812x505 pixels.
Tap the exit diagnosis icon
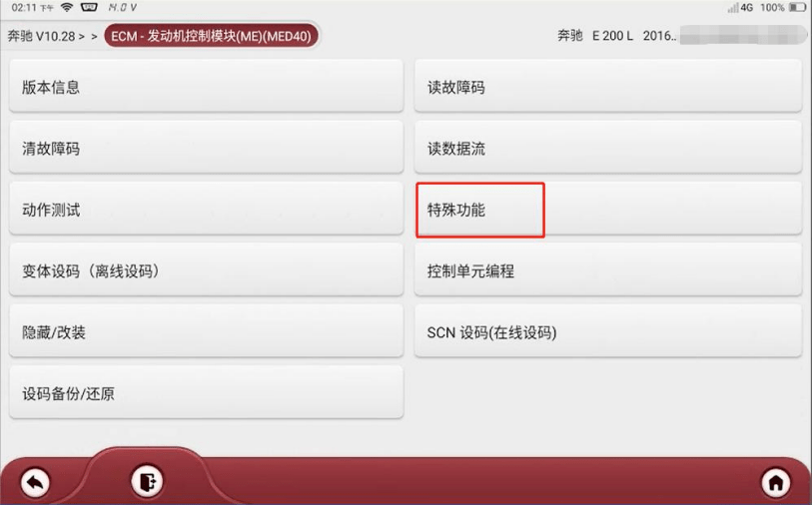click(147, 481)
